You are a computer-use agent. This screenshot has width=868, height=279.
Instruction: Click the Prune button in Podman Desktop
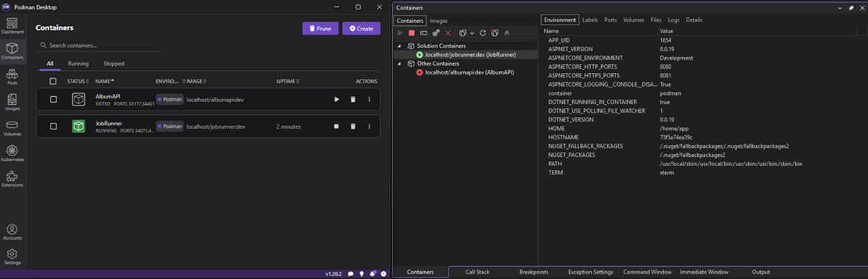tap(320, 28)
